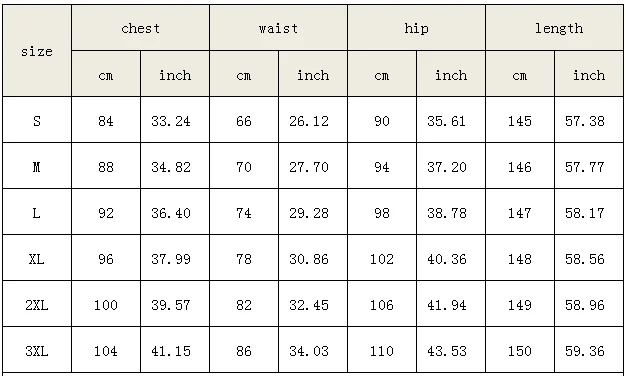The width and height of the screenshot is (626, 376).
Task: Click the M size row label
Action: click(37, 166)
